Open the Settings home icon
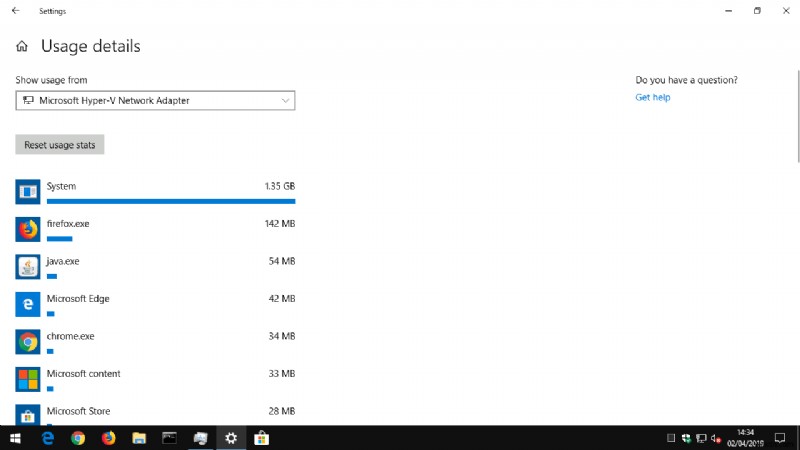The width and height of the screenshot is (800, 450). point(21,46)
